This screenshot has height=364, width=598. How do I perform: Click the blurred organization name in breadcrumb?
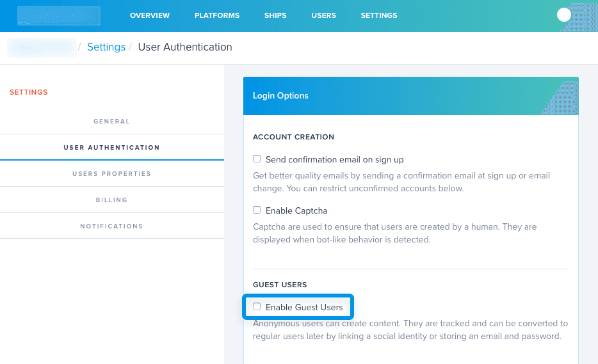tap(42, 47)
